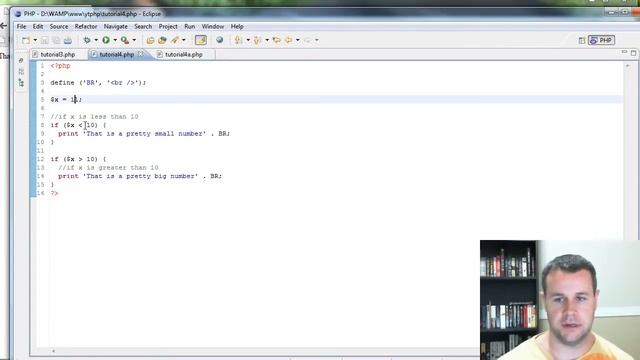The width and height of the screenshot is (640, 360).
Task: Open the Run menu
Action: point(189,27)
